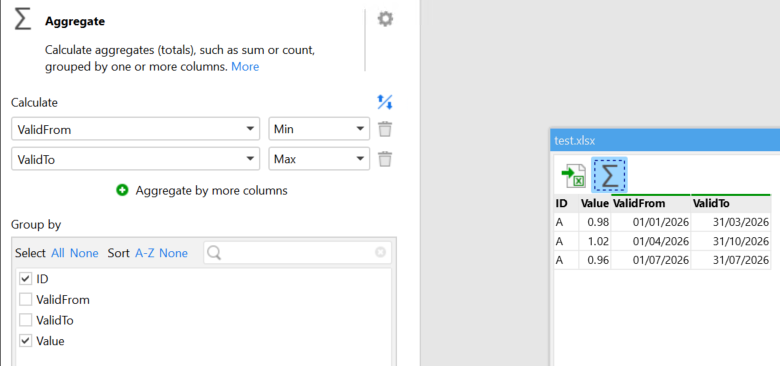The height and width of the screenshot is (366, 780).
Task: Select the Excel input transform icon
Action: coord(574,176)
